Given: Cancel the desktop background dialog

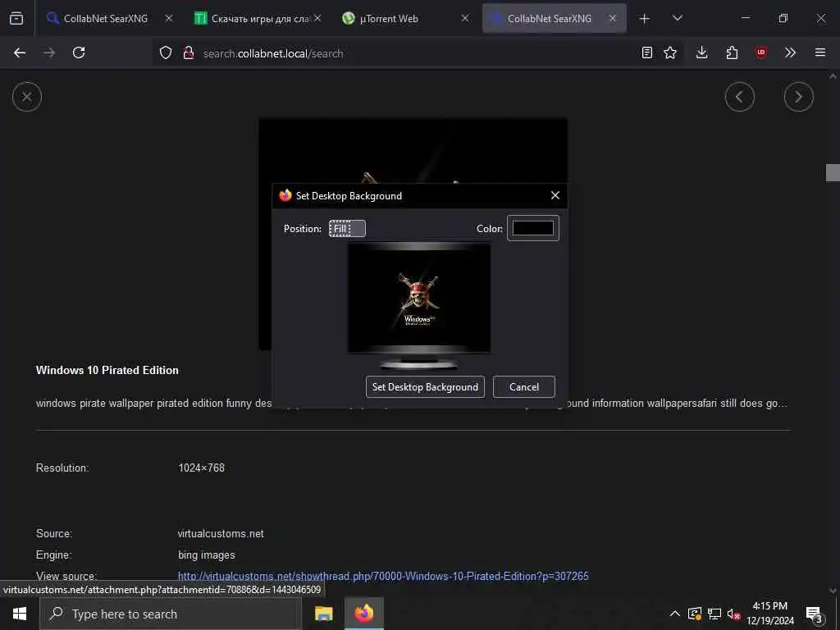Looking at the screenshot, I should pos(524,387).
